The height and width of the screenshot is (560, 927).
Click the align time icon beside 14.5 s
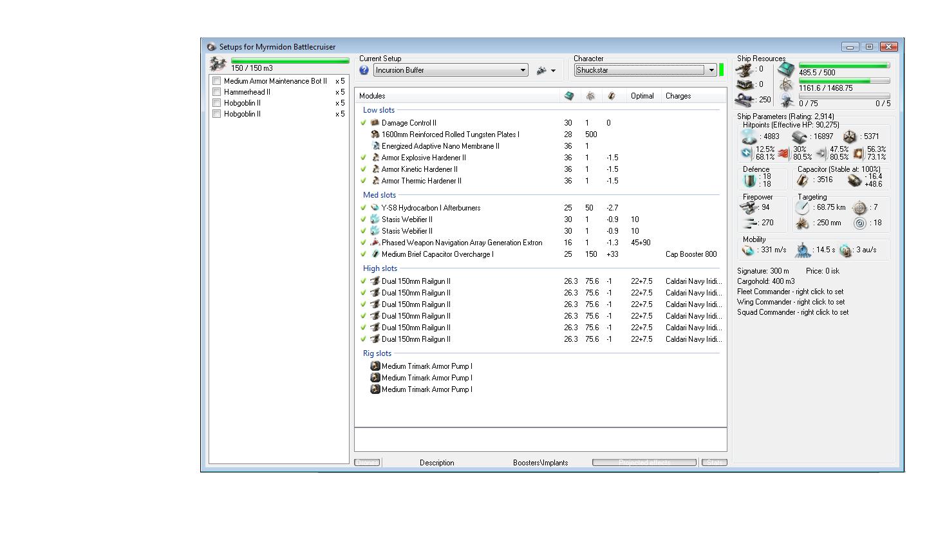tap(803, 250)
